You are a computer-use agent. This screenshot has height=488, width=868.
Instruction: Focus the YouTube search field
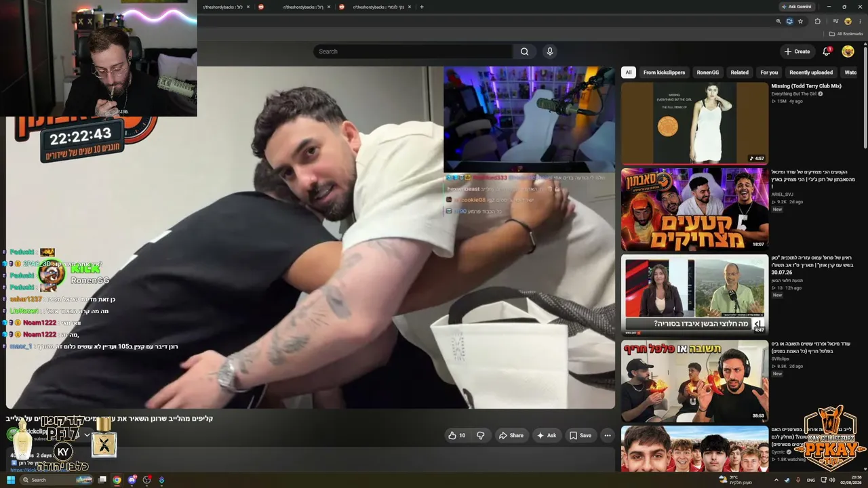click(x=414, y=52)
